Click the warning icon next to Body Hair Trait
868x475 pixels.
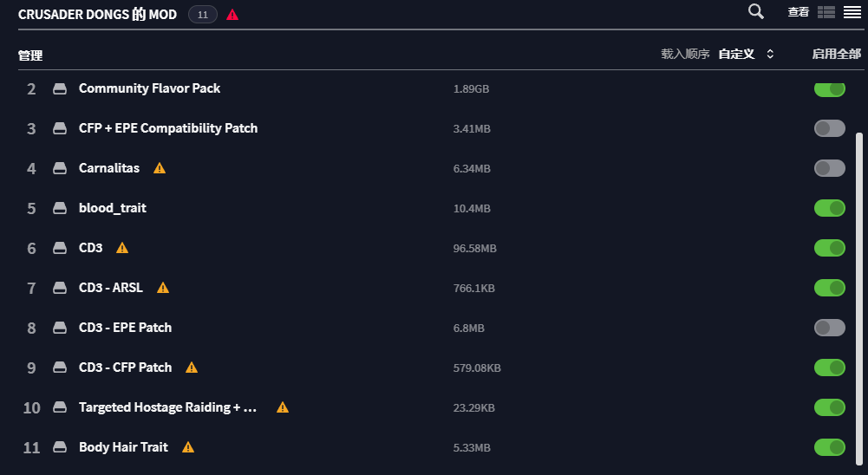click(x=188, y=447)
